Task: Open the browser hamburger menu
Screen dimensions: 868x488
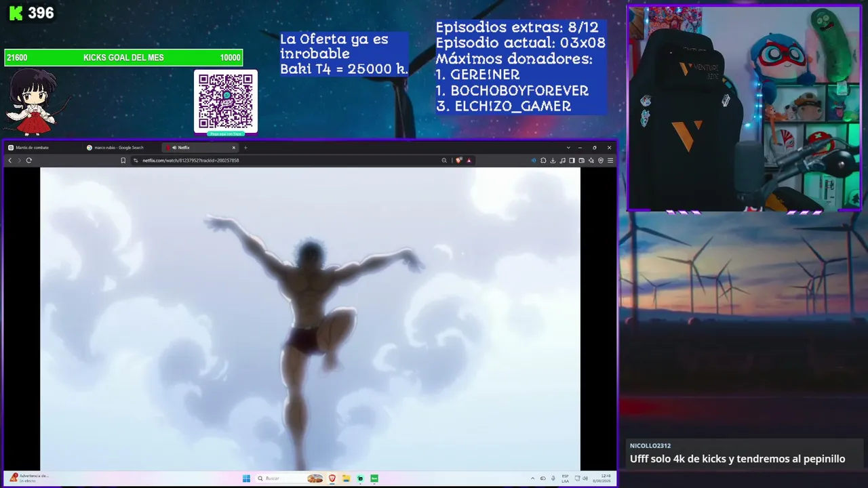Action: coord(610,161)
